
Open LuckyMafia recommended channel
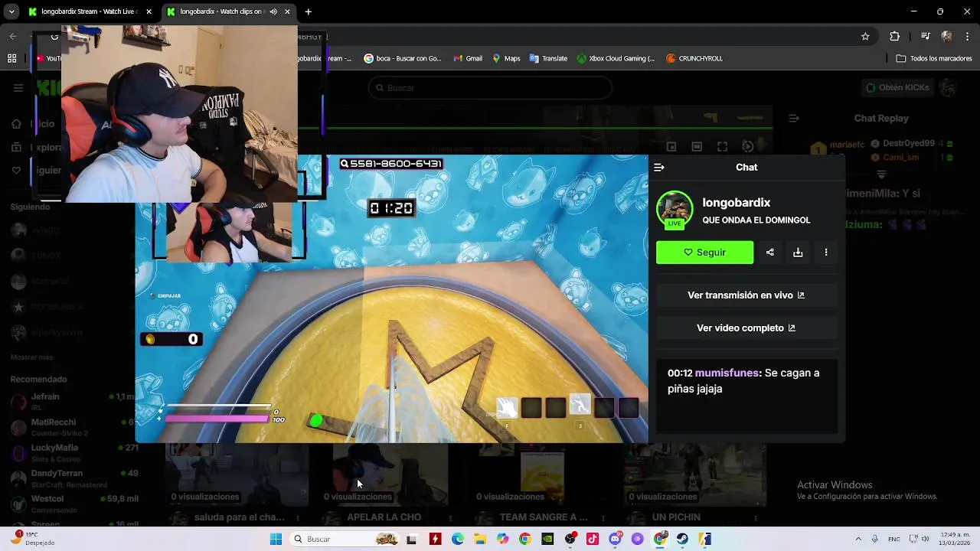(73, 452)
